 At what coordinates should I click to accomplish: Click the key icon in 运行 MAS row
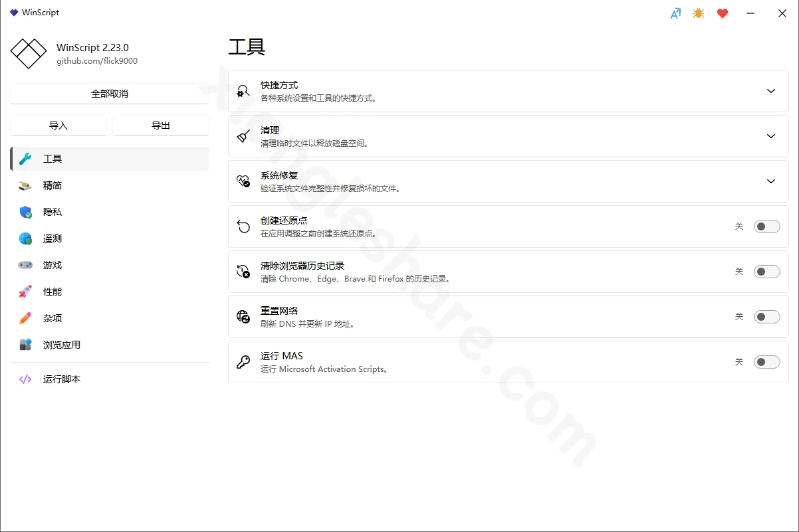coord(243,362)
